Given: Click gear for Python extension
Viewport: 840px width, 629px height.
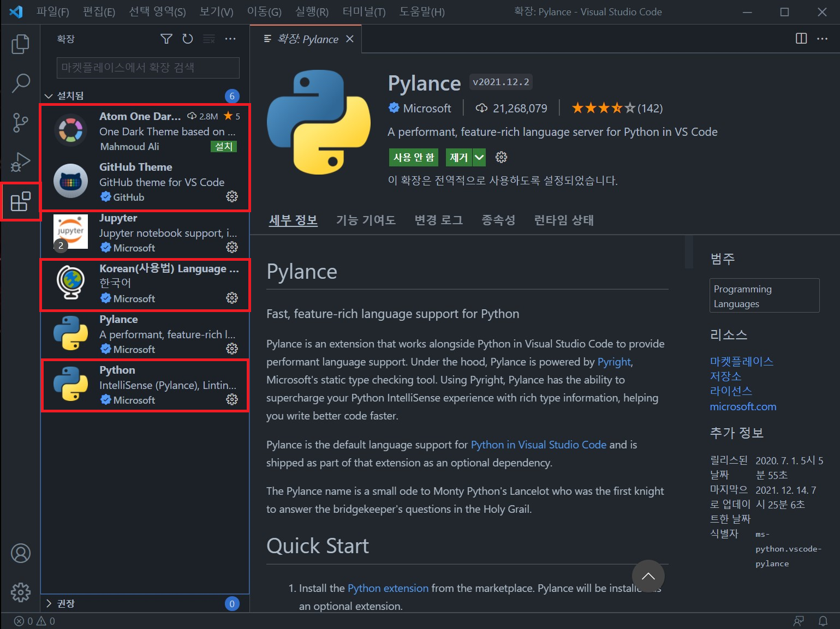Looking at the screenshot, I should click(232, 399).
